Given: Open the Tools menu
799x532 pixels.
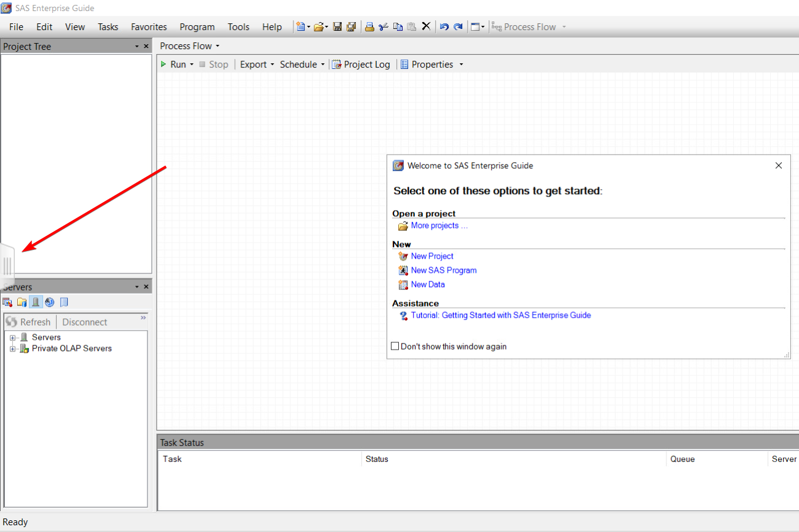Looking at the screenshot, I should pos(238,27).
